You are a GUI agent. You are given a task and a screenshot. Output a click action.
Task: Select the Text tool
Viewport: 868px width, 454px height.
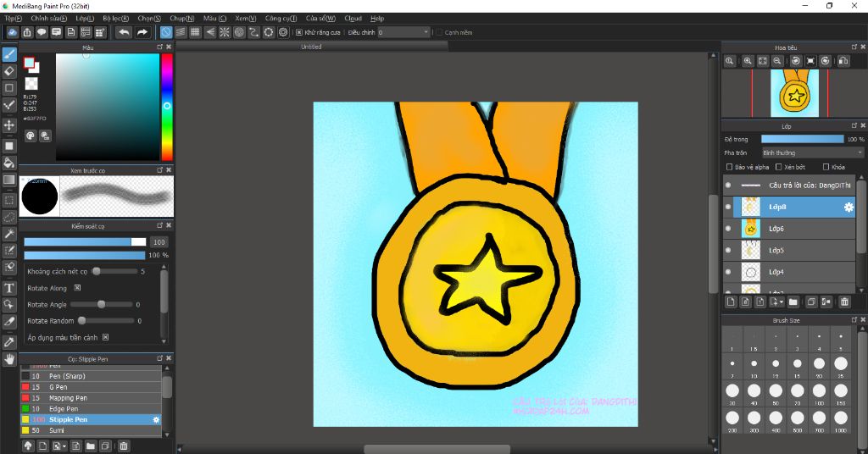click(x=9, y=287)
